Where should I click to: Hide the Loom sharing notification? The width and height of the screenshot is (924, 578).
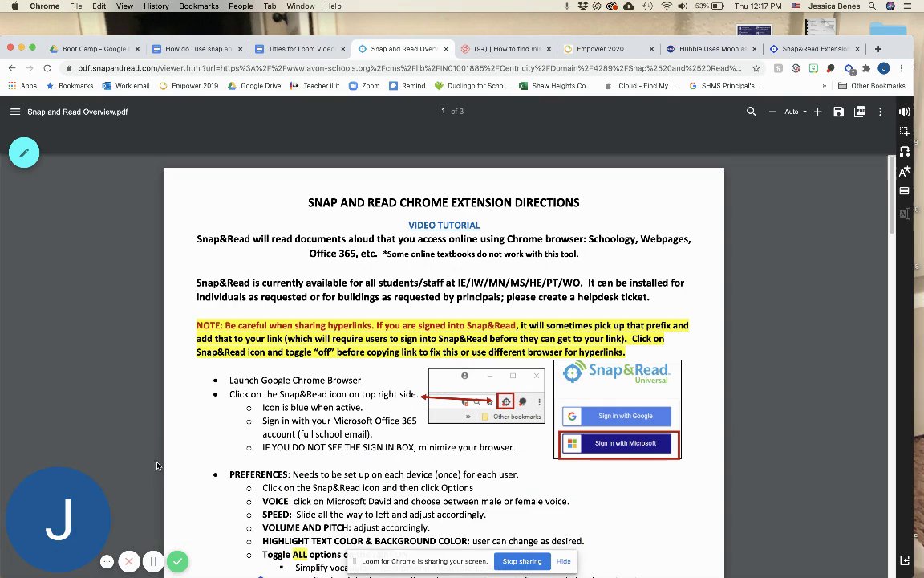point(563,561)
